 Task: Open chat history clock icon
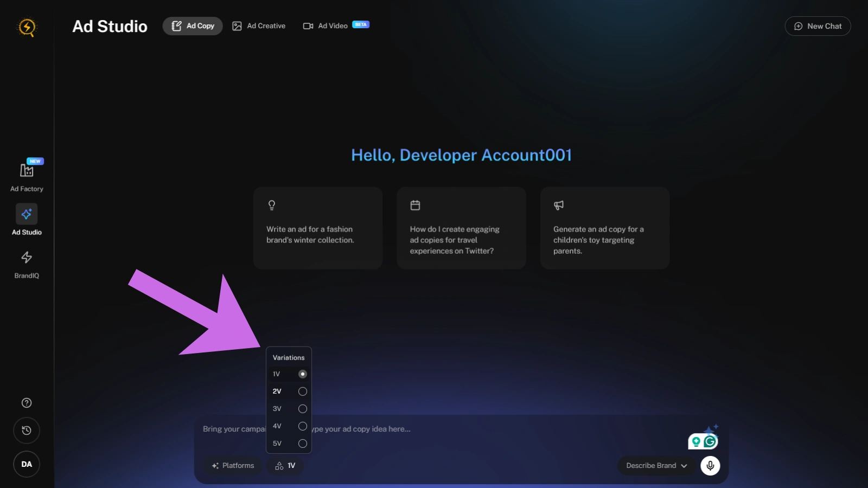click(x=27, y=431)
